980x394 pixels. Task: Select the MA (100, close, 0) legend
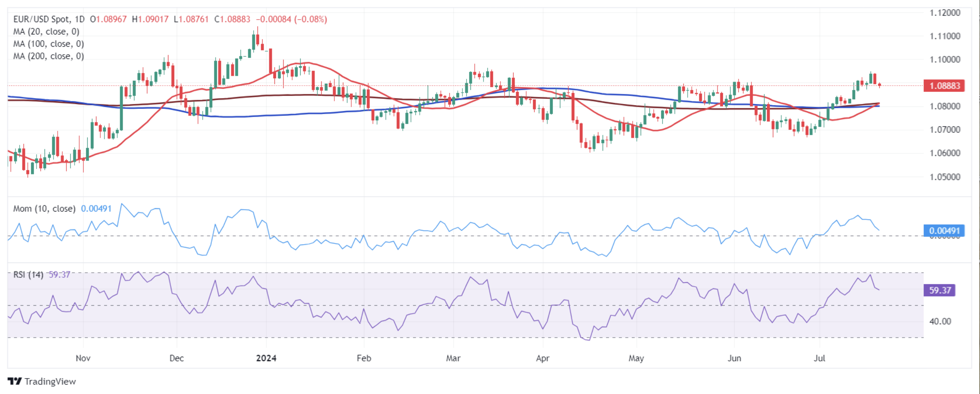(x=49, y=44)
